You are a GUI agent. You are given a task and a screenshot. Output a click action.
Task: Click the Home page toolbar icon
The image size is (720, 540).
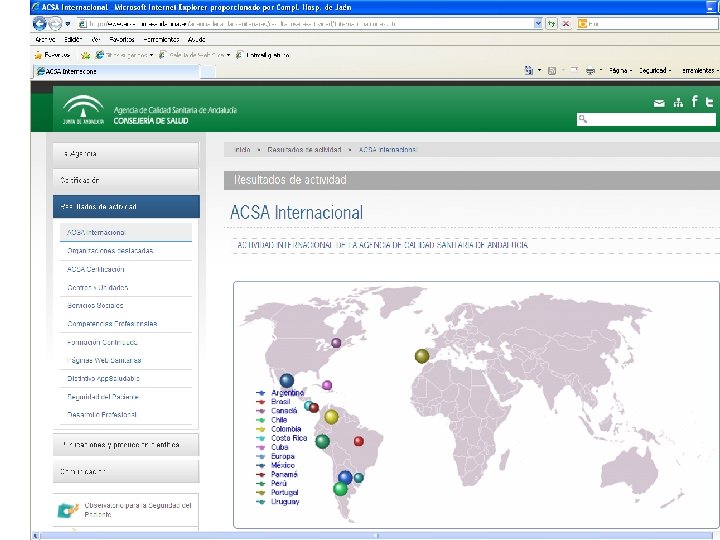529,70
